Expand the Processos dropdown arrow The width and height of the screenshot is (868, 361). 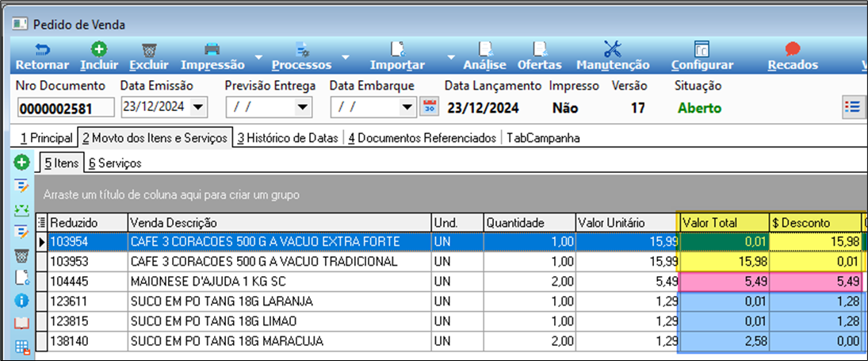pos(345,57)
